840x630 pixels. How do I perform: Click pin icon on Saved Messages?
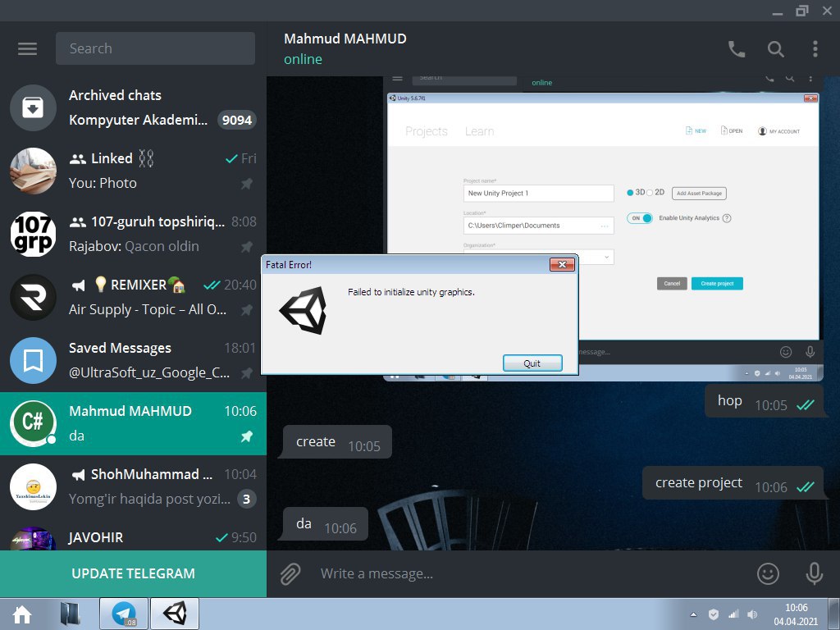click(246, 373)
